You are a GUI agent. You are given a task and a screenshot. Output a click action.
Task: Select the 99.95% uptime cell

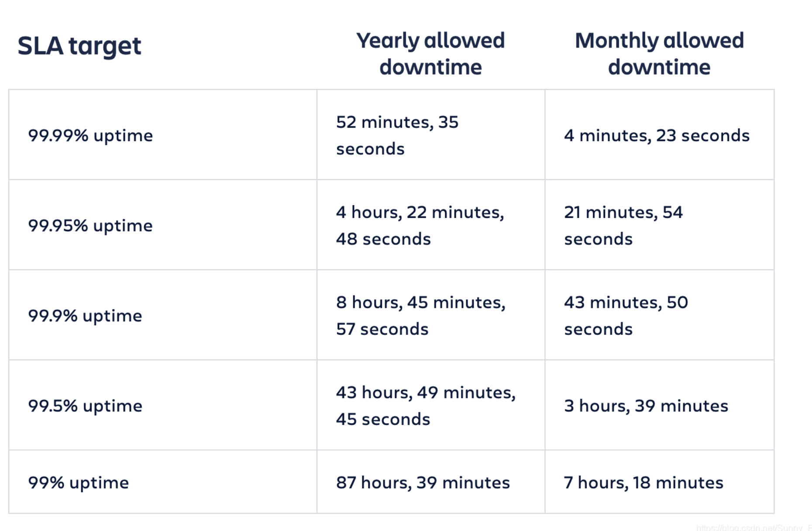pyautogui.click(x=162, y=224)
